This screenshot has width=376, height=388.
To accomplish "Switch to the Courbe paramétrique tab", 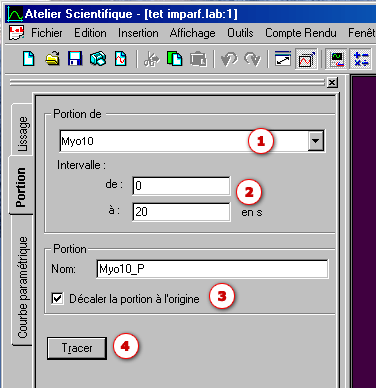I will tap(22, 280).
